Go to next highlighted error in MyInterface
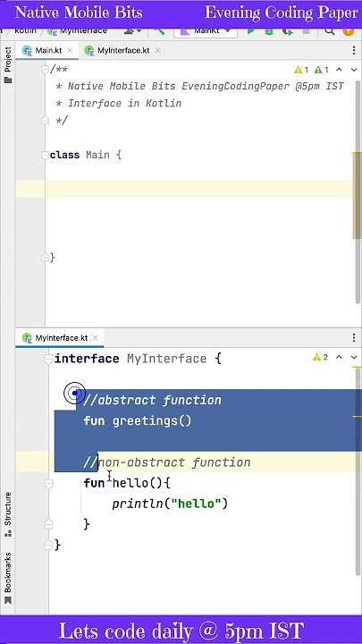This screenshot has height=644, width=362. click(354, 357)
